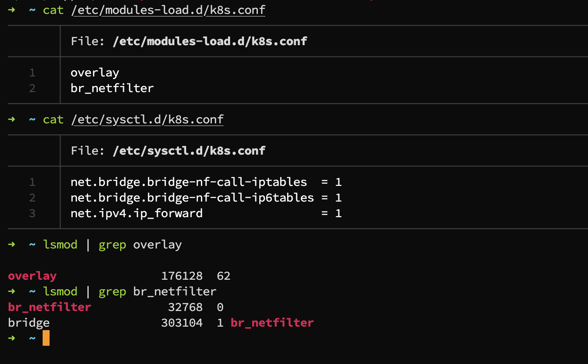This screenshot has width=588, height=364.
Task: Click the underlined /etc/modules-load.d/k8s.conf path
Action: 168,10
